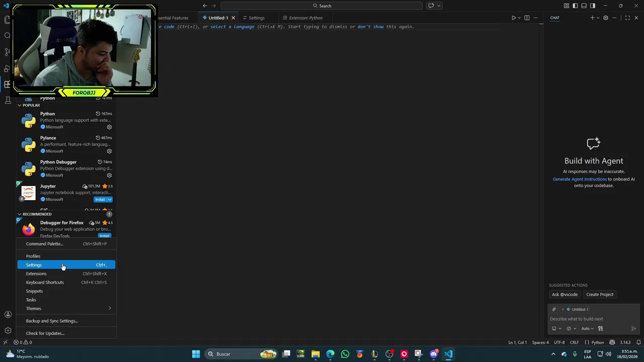The height and width of the screenshot is (362, 644).
Task: Run Python file play button
Action: pyautogui.click(x=514, y=18)
